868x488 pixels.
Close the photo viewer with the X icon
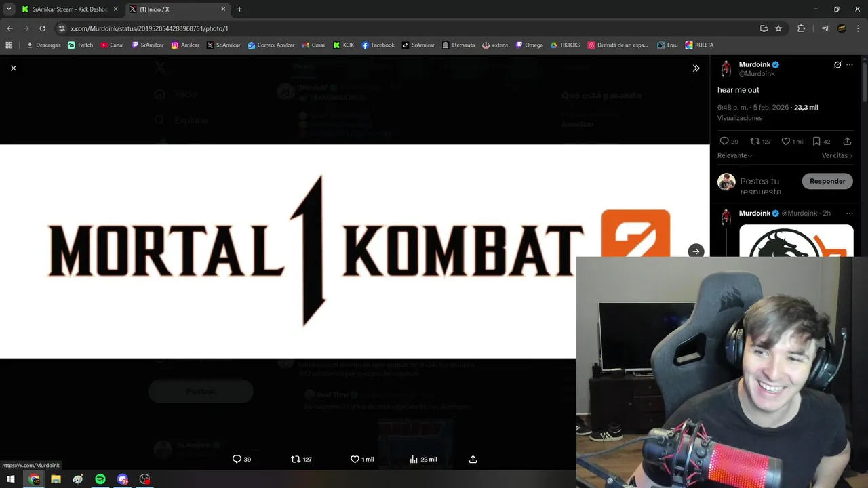[13, 68]
